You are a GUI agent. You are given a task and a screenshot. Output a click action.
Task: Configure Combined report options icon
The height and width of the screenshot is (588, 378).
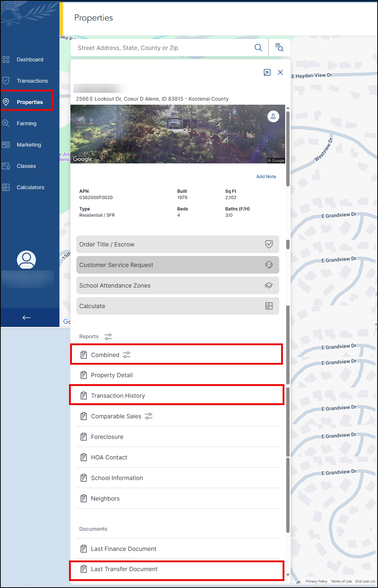point(127,355)
